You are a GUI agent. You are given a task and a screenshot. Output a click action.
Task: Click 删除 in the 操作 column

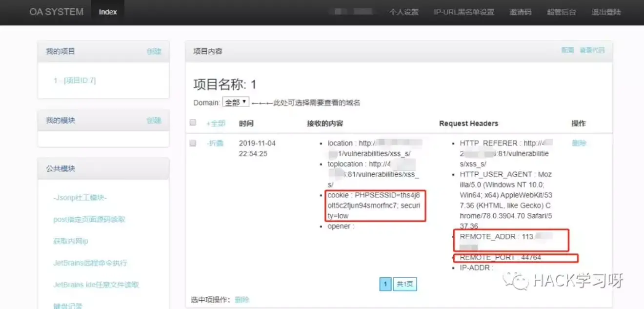click(579, 143)
